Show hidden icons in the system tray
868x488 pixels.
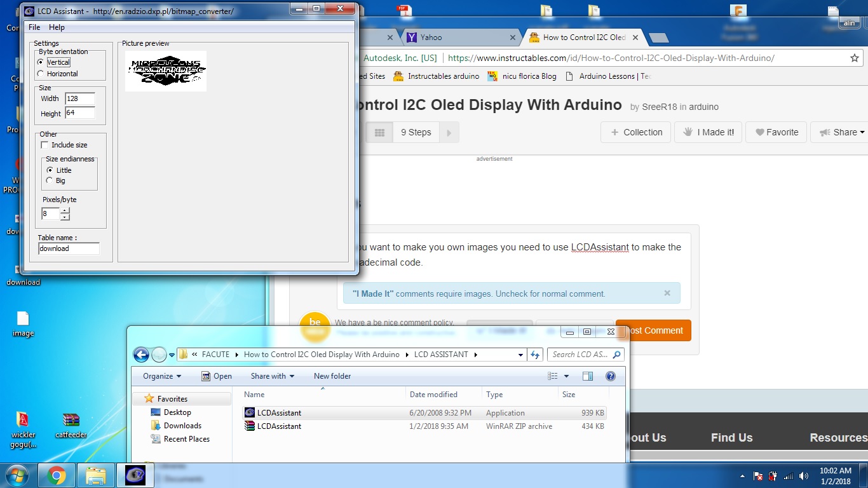[742, 475]
